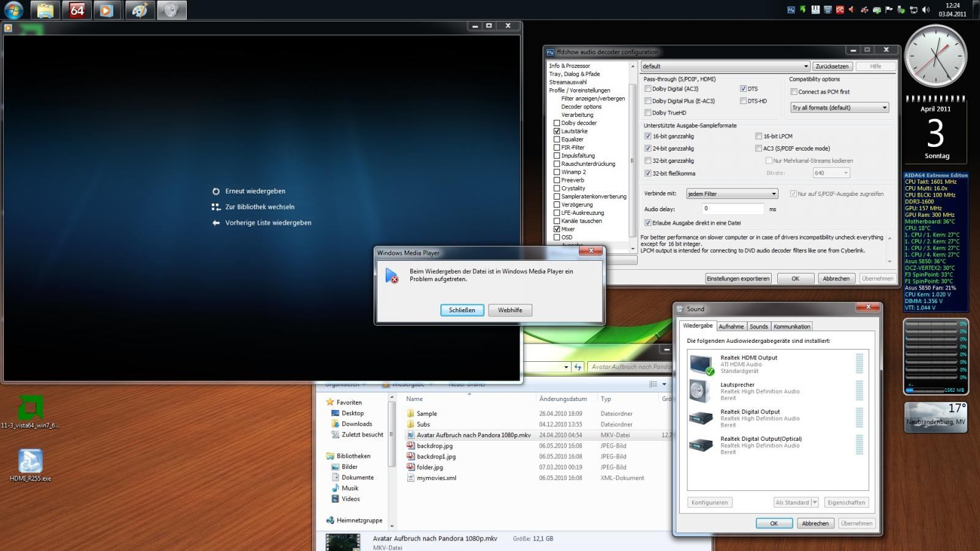980x551 pixels.
Task: Click Schließen in Media Player error
Action: point(462,310)
